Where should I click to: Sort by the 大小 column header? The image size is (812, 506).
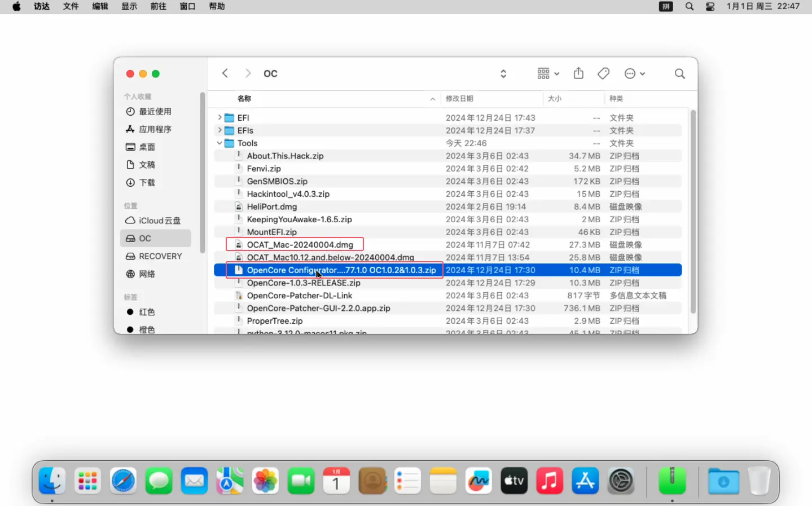coord(554,99)
